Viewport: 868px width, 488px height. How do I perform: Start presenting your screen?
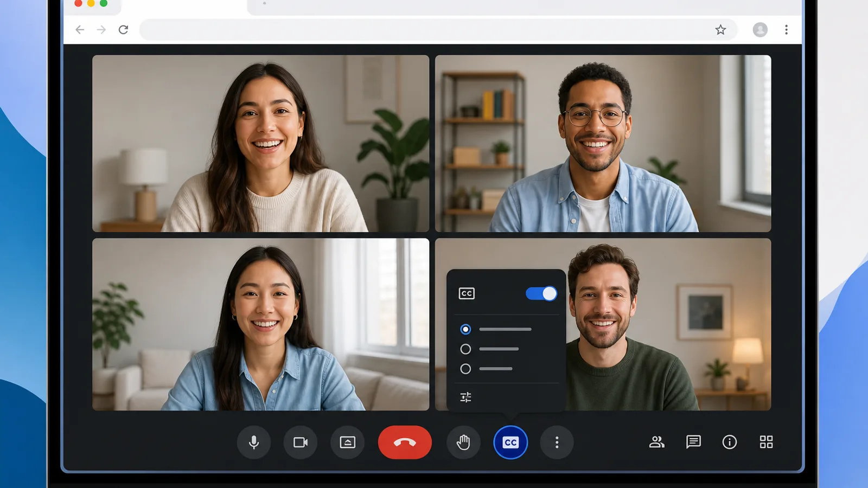pos(348,442)
